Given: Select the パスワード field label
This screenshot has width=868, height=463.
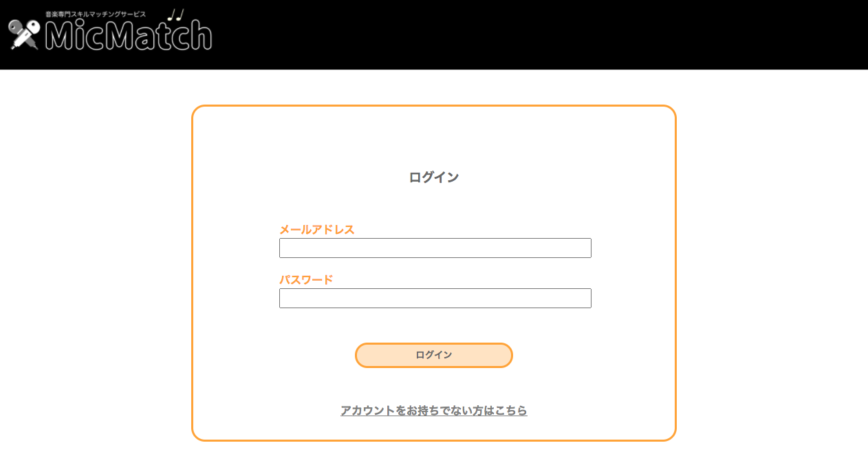Looking at the screenshot, I should [x=305, y=279].
